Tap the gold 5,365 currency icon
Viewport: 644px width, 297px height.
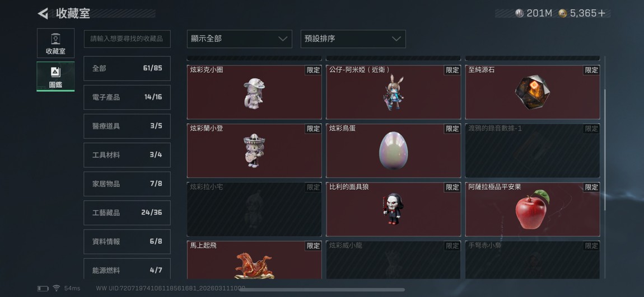(x=563, y=13)
